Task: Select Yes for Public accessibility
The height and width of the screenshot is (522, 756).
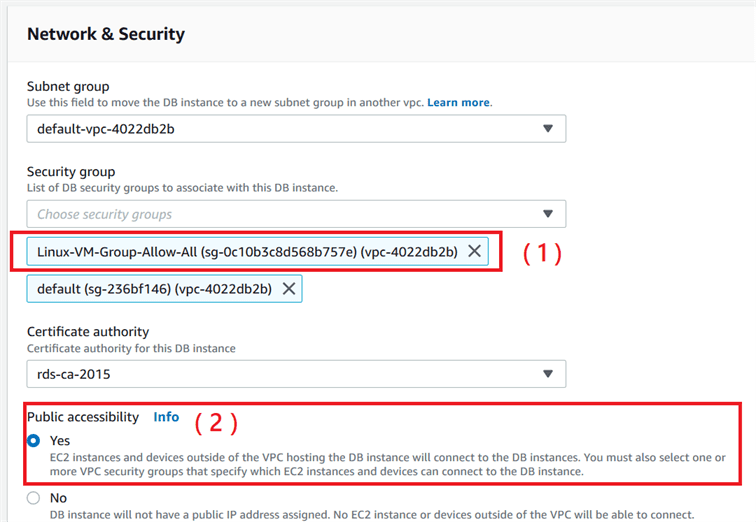Action: point(34,440)
